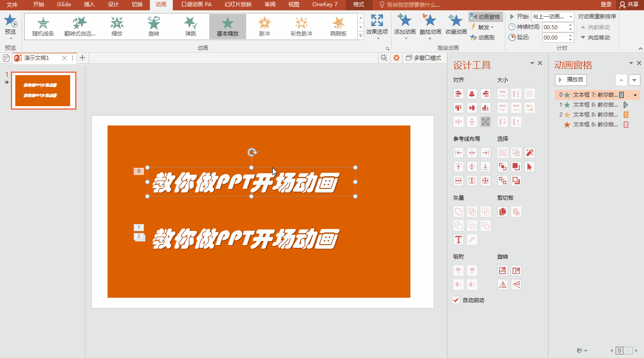Copy icon under 剪切板 section
This screenshot has height=358, width=644.
[x=503, y=211]
